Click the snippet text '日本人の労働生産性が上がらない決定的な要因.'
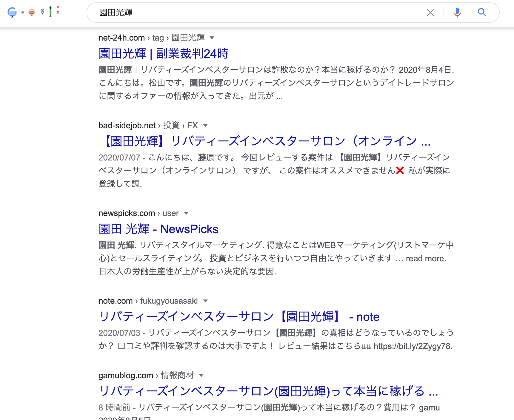The height and width of the screenshot is (420, 514). 187,271
